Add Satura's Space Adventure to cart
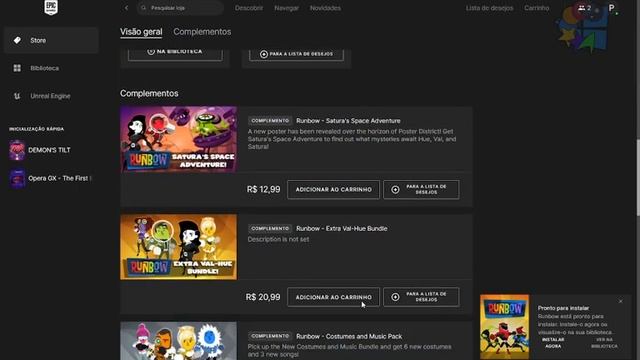This screenshot has height=360, width=640. 333,190
